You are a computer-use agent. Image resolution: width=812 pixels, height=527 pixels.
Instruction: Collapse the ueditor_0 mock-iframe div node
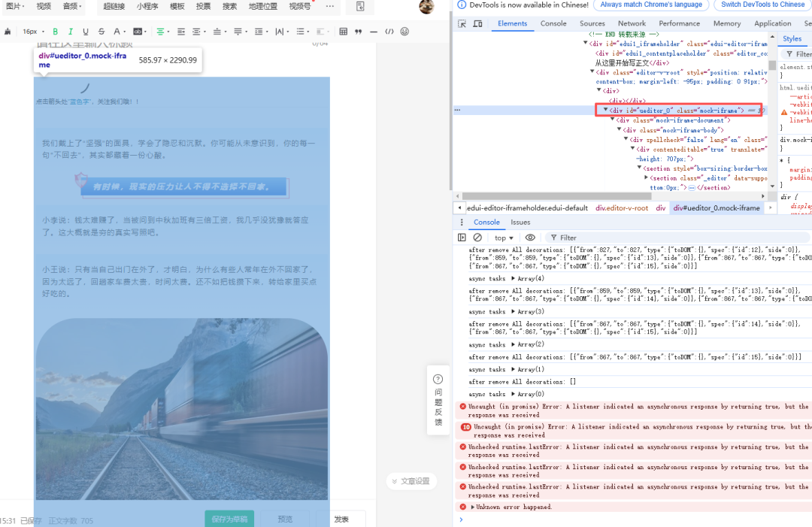click(605, 110)
